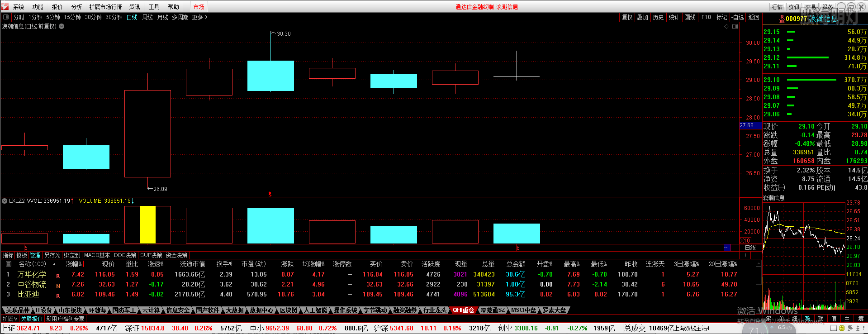The height and width of the screenshot is (334, 868).
Task: Click the N marker of 中谷物流
Action: point(58,286)
